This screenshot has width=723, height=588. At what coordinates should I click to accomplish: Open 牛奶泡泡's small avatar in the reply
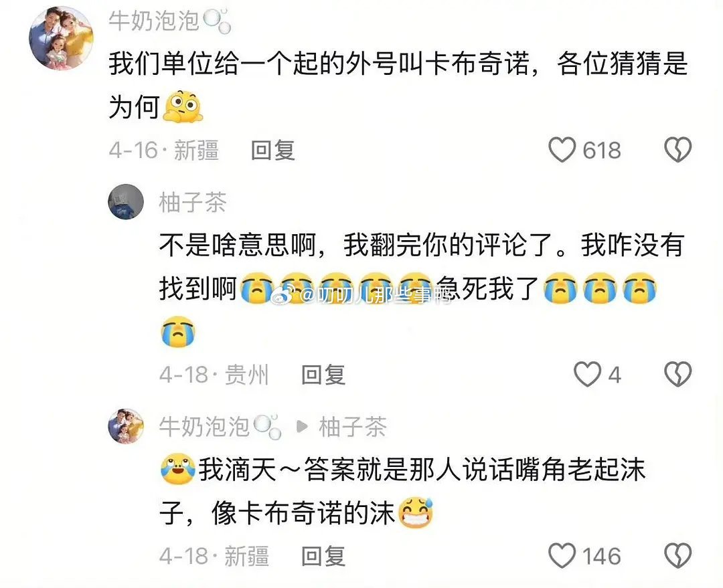click(126, 426)
